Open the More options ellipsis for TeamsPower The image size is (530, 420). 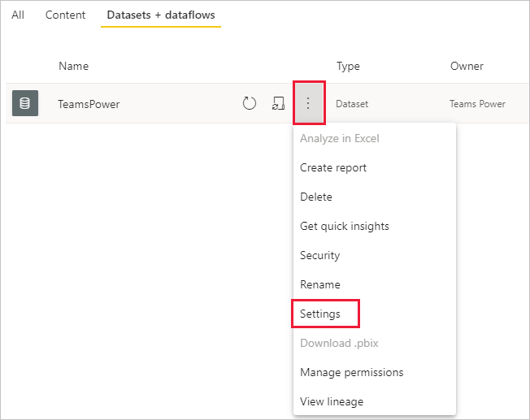pyautogui.click(x=308, y=103)
